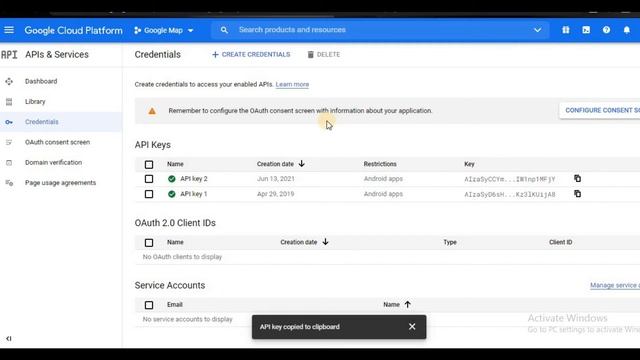Screen dimensions: 640x360
Task: Open the Library sidebar item
Action: coord(61,102)
